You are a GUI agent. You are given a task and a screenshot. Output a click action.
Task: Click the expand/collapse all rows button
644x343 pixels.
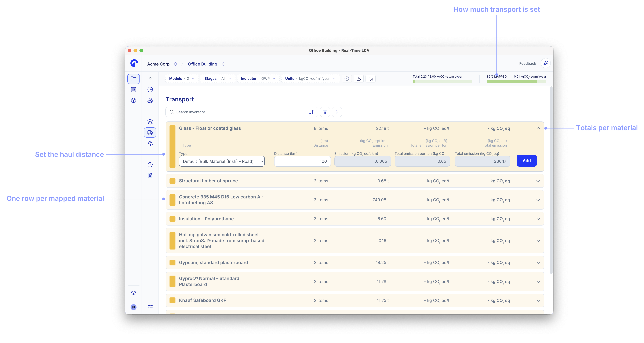pyautogui.click(x=337, y=112)
